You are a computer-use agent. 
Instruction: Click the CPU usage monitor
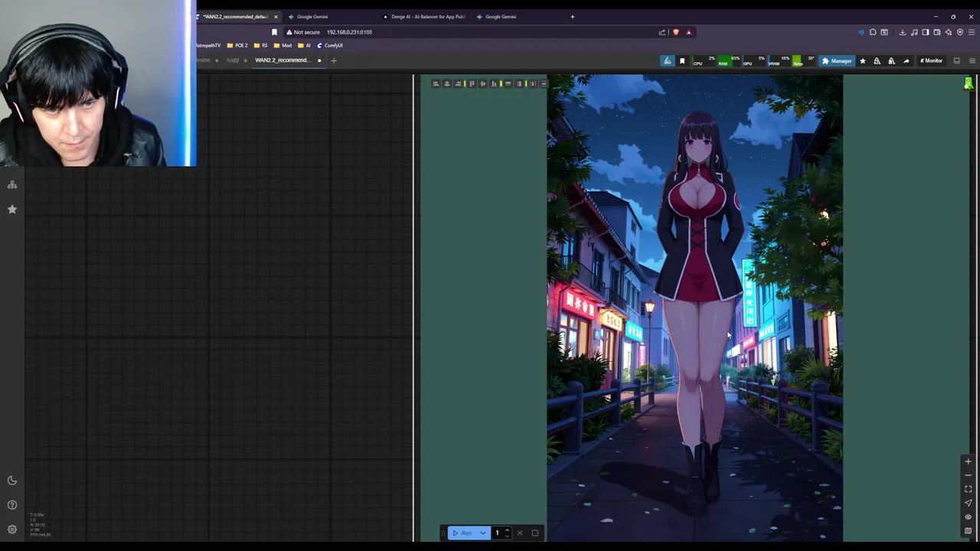click(x=704, y=61)
